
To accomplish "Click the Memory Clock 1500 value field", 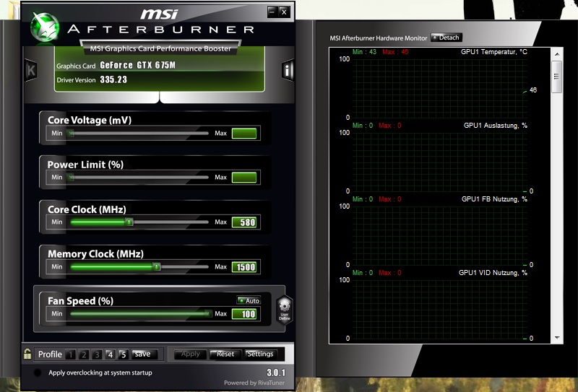I will [x=244, y=266].
